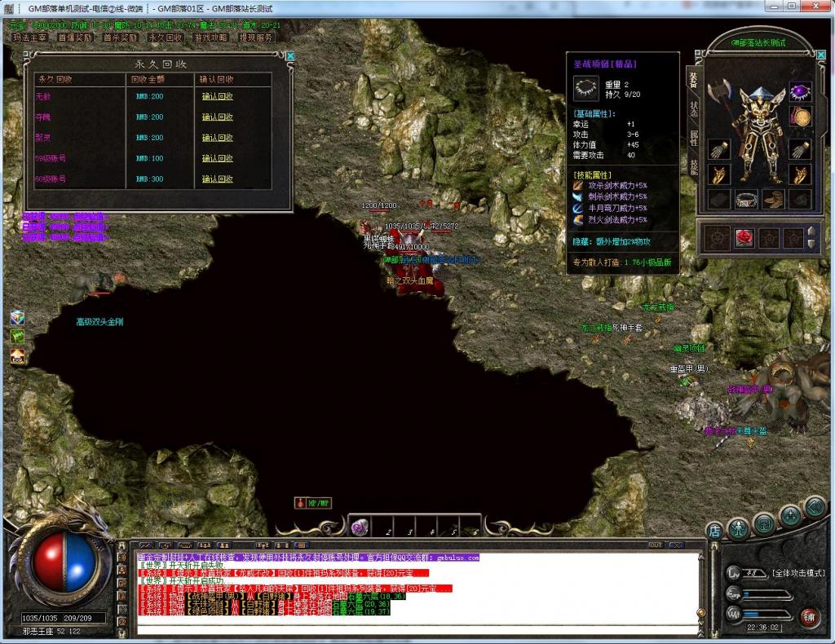Click the down arrow in extra slots panel
Viewport: 835px width, 644px height.
pyautogui.click(x=811, y=244)
